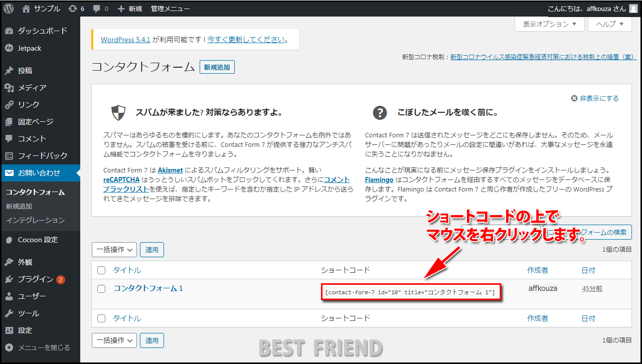Click the メニューを閉じる collapse arrow icon

[x=9, y=347]
